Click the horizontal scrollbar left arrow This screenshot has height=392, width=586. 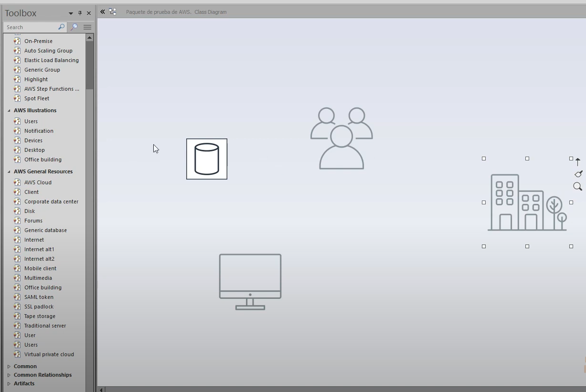(x=101, y=390)
